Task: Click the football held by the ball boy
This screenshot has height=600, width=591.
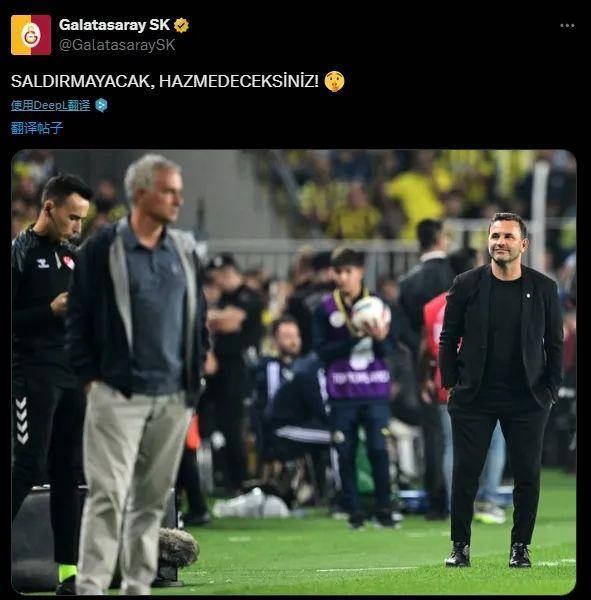Action: pos(370,313)
